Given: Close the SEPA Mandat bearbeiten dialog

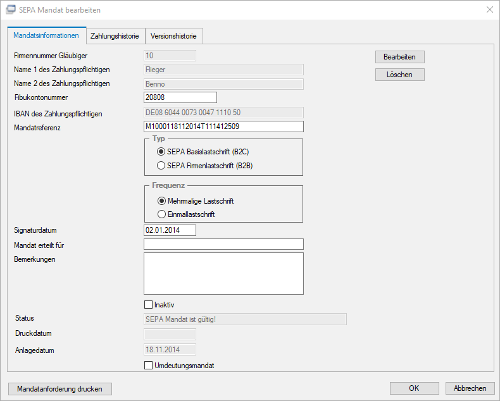Looking at the screenshot, I should click(x=489, y=10).
